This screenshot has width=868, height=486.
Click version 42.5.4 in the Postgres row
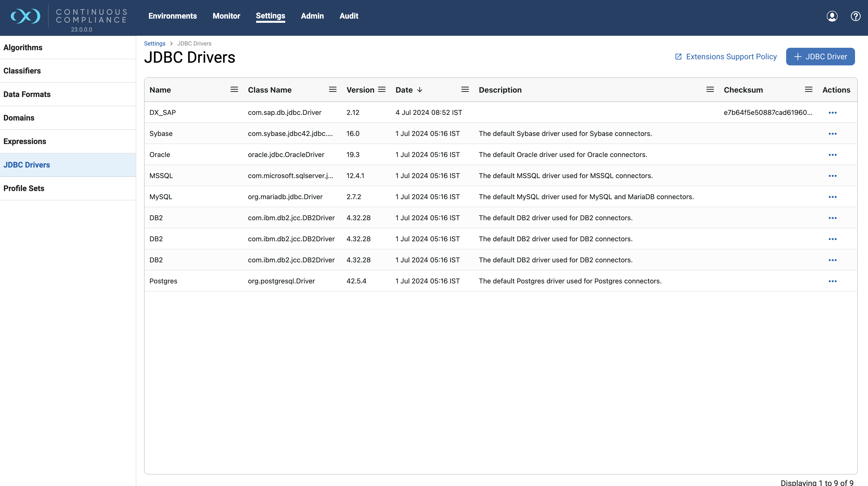coord(356,281)
